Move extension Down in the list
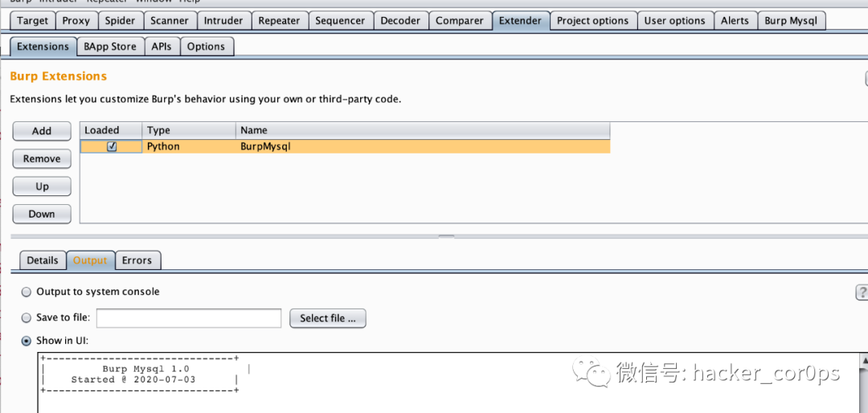This screenshot has height=413, width=868. [42, 215]
